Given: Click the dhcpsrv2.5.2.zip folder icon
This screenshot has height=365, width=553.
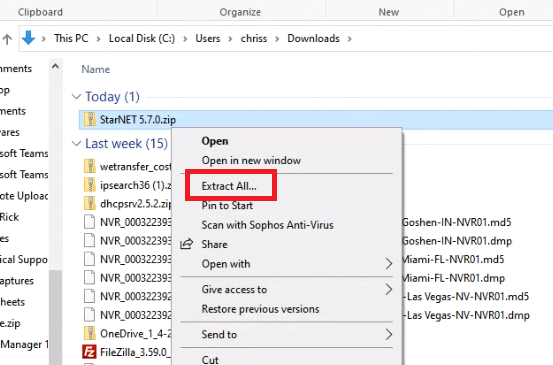Looking at the screenshot, I should pyautogui.click(x=90, y=203).
